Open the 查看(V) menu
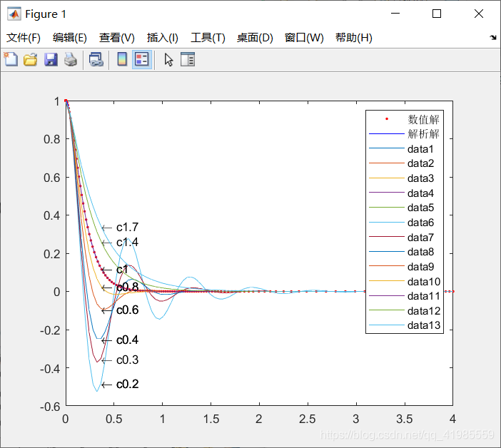The height and width of the screenshot is (448, 501). coord(116,38)
